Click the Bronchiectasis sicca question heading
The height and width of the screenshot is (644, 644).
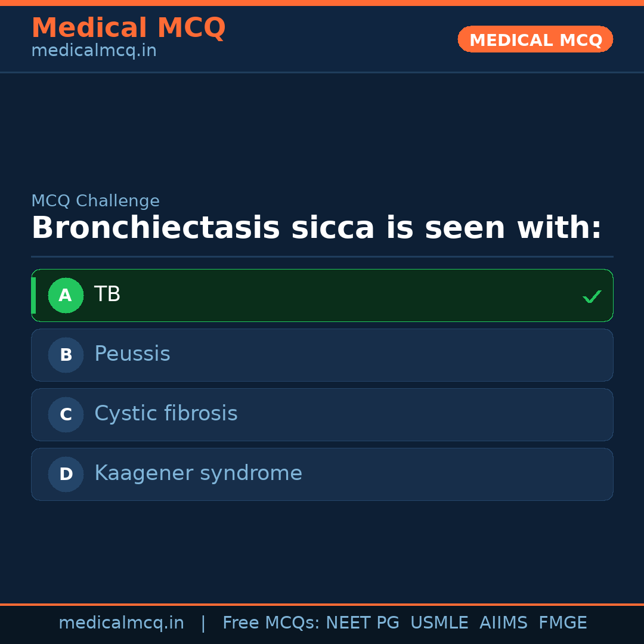pos(316,228)
